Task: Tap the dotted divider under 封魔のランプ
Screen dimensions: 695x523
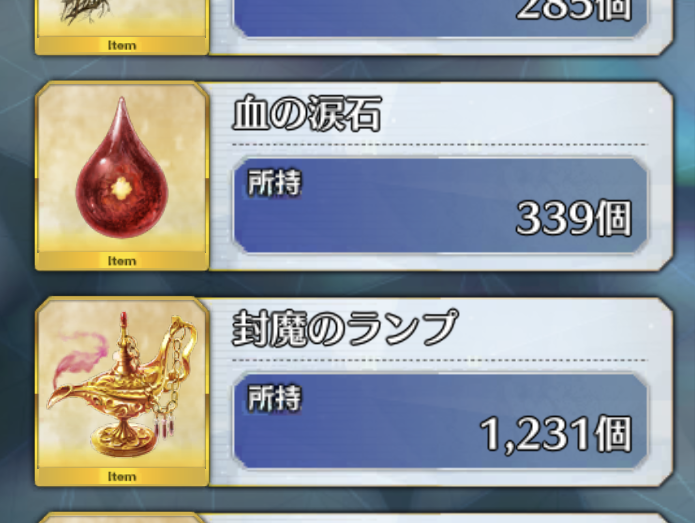Action: coord(440,360)
